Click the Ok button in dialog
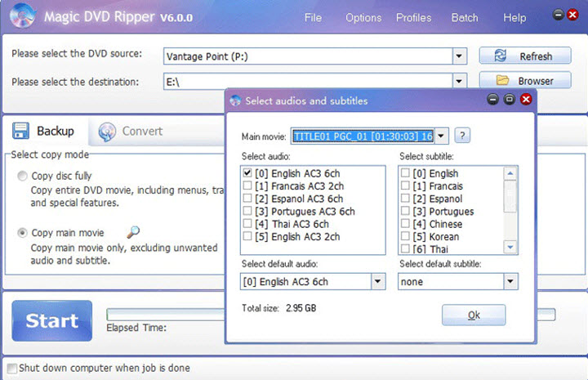588x380 pixels. (474, 315)
